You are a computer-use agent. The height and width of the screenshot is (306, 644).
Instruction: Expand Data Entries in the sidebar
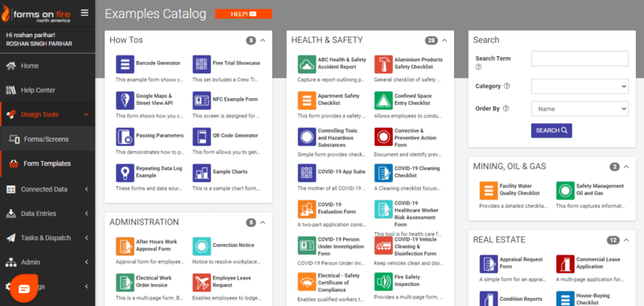47,213
